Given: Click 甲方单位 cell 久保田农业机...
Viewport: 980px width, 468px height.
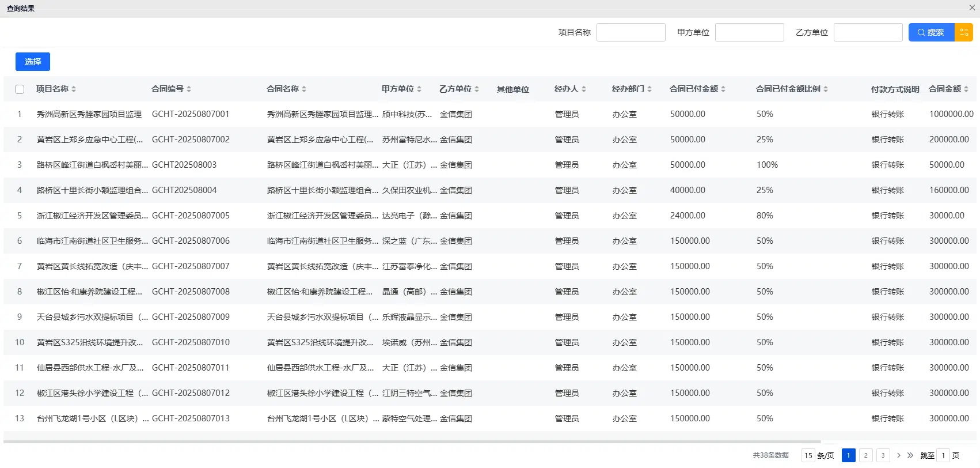Looking at the screenshot, I should tap(409, 190).
